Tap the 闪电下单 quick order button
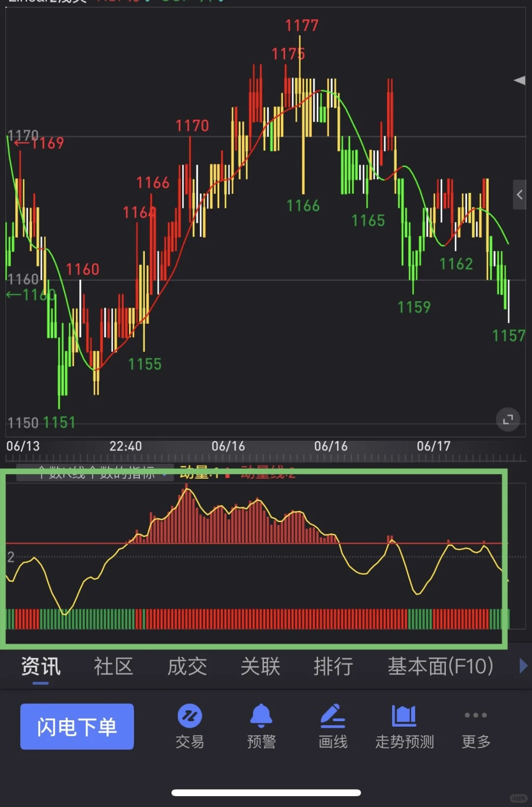The height and width of the screenshot is (807, 532). point(77,727)
